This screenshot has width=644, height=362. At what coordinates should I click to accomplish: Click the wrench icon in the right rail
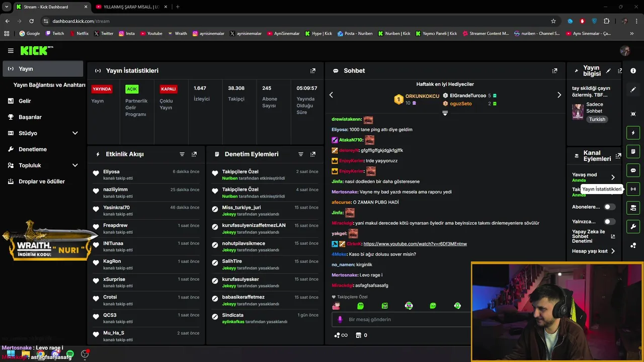633,226
